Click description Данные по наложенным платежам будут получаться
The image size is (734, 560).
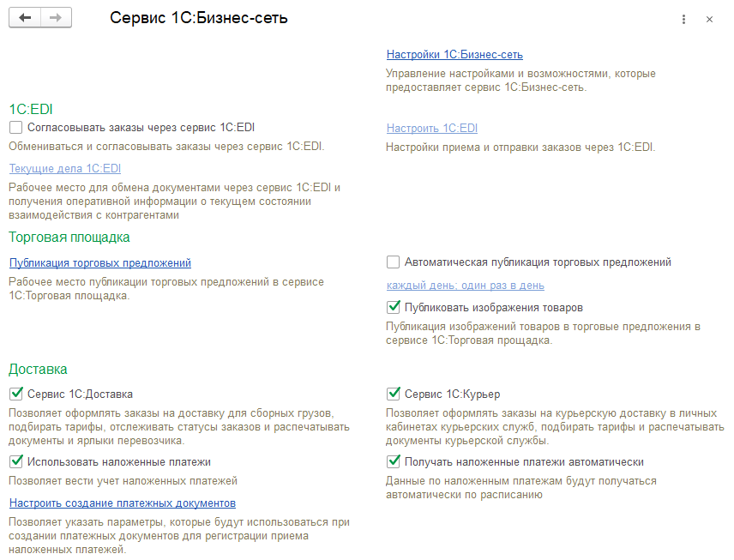click(521, 488)
